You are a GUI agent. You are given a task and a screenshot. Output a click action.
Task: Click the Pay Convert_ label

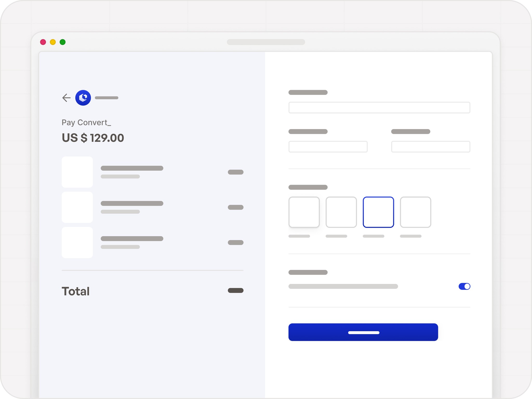click(x=86, y=122)
